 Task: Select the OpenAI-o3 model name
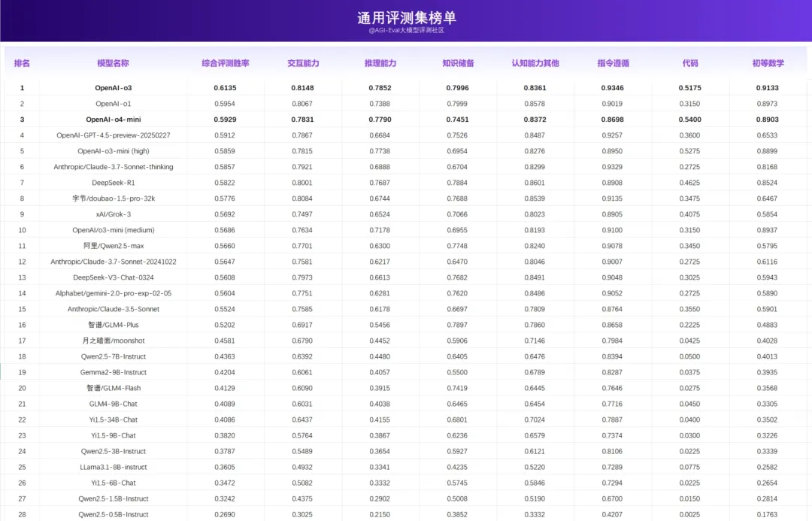tap(114, 88)
